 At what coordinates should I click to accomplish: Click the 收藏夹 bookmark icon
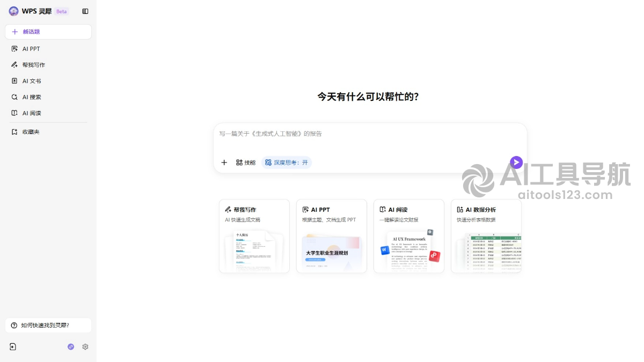[14, 132]
